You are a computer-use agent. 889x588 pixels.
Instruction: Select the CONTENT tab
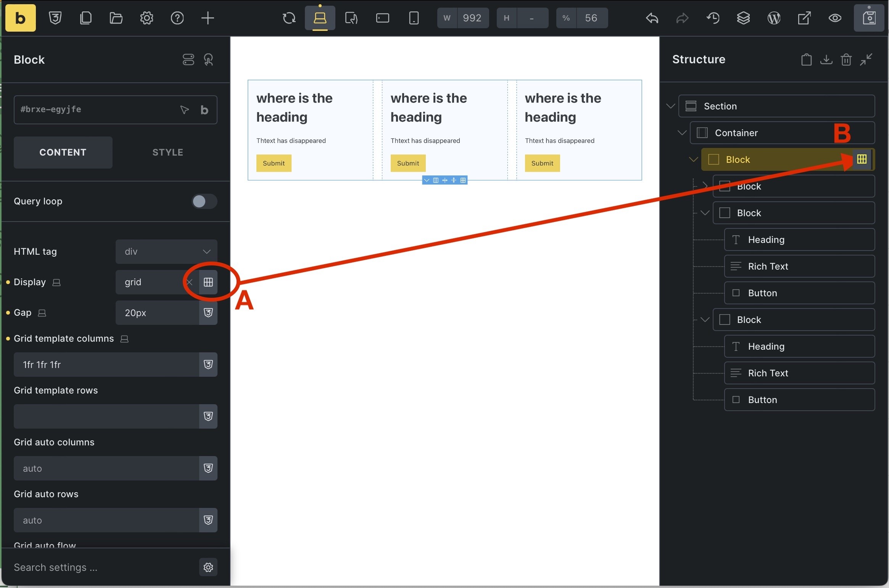pos(63,153)
